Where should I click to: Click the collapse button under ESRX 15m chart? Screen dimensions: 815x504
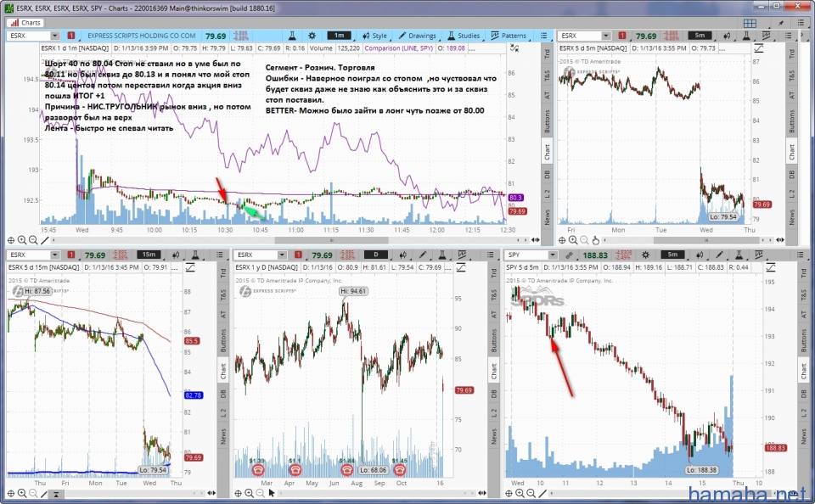point(56,494)
